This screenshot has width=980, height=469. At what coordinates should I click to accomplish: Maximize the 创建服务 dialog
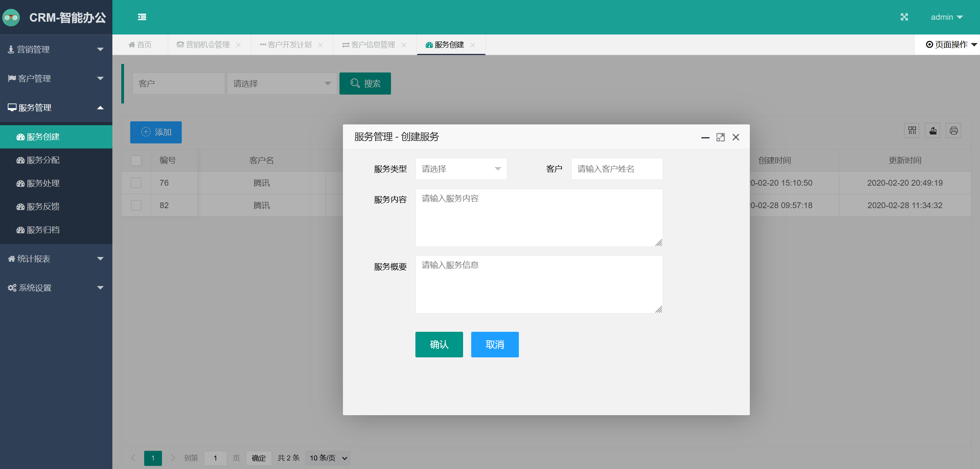point(720,137)
